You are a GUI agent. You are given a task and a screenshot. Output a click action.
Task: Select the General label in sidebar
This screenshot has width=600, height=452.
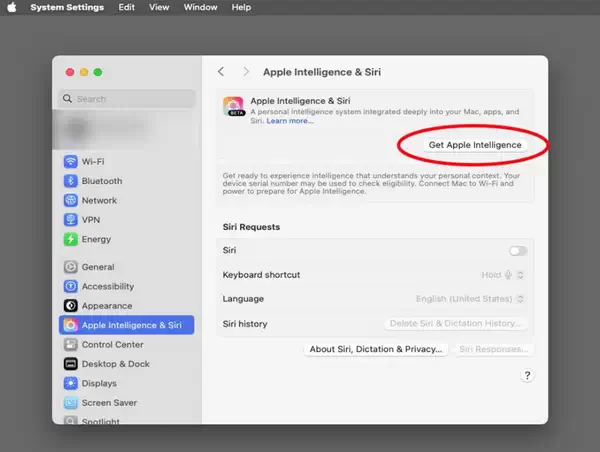98,267
